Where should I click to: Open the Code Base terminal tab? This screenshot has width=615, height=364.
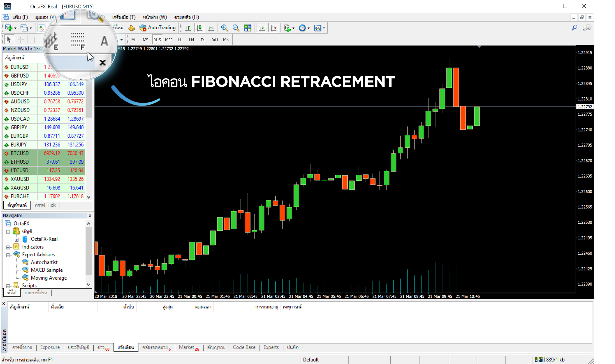pos(244,347)
